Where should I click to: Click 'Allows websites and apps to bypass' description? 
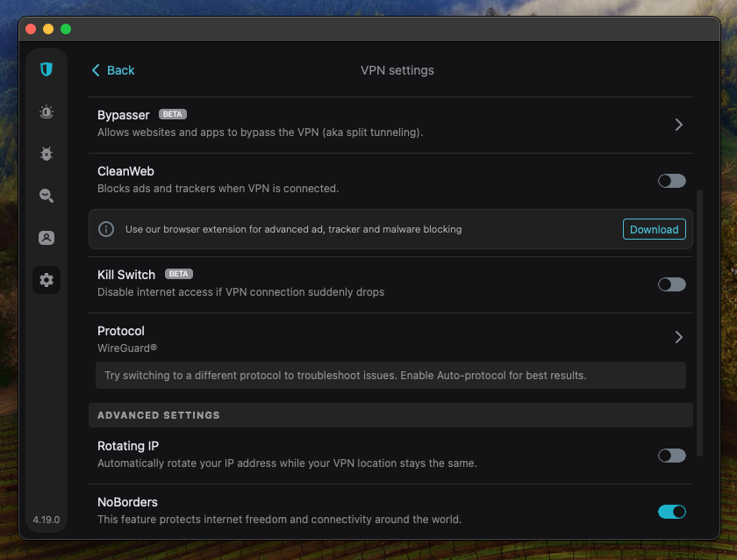[260, 133]
